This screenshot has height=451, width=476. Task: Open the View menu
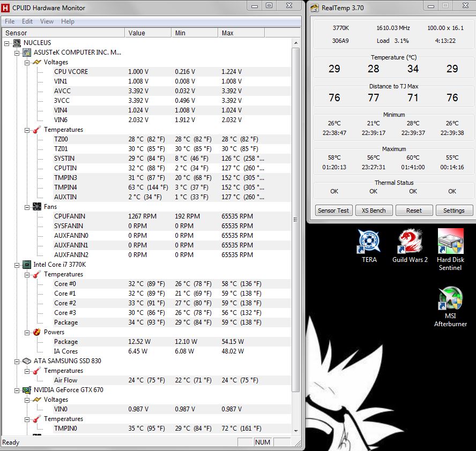click(x=47, y=21)
